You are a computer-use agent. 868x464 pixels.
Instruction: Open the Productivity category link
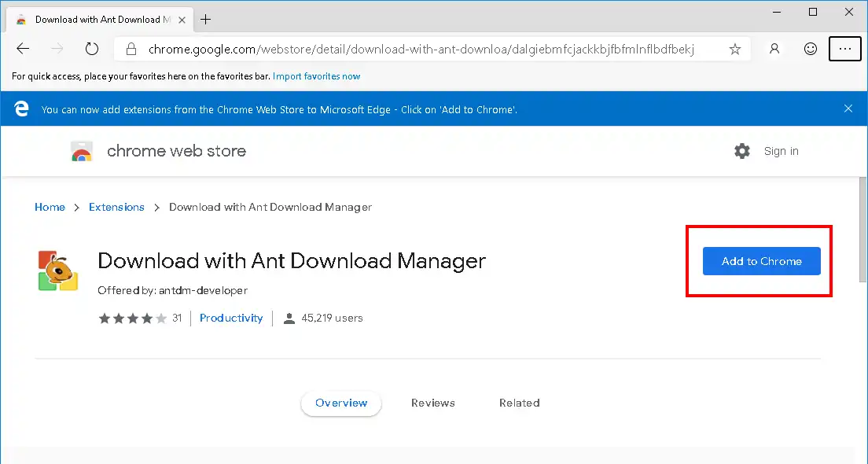tap(231, 318)
